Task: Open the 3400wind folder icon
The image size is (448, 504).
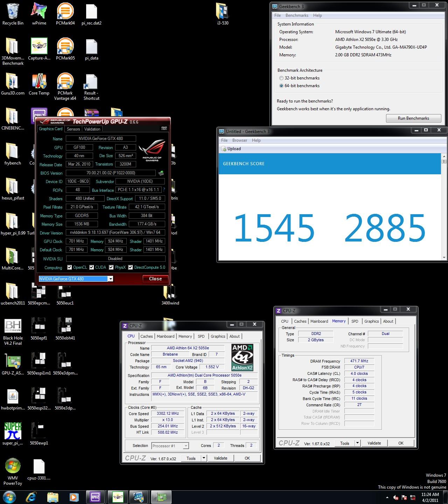Action: click(x=170, y=291)
